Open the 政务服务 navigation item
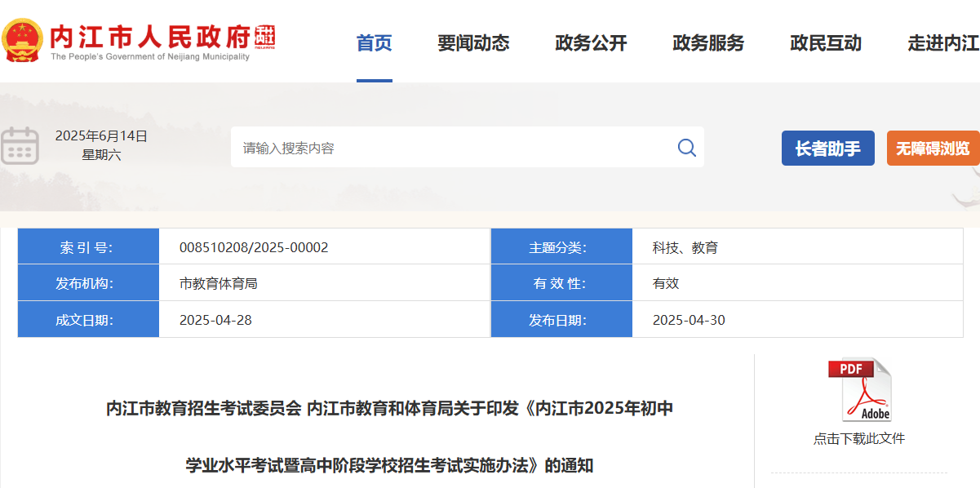 (x=708, y=43)
